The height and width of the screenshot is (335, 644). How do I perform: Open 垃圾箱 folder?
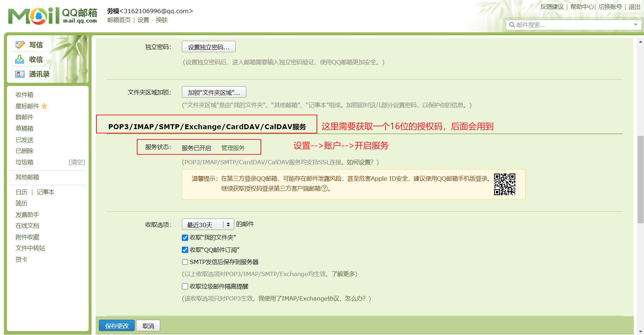click(x=24, y=162)
